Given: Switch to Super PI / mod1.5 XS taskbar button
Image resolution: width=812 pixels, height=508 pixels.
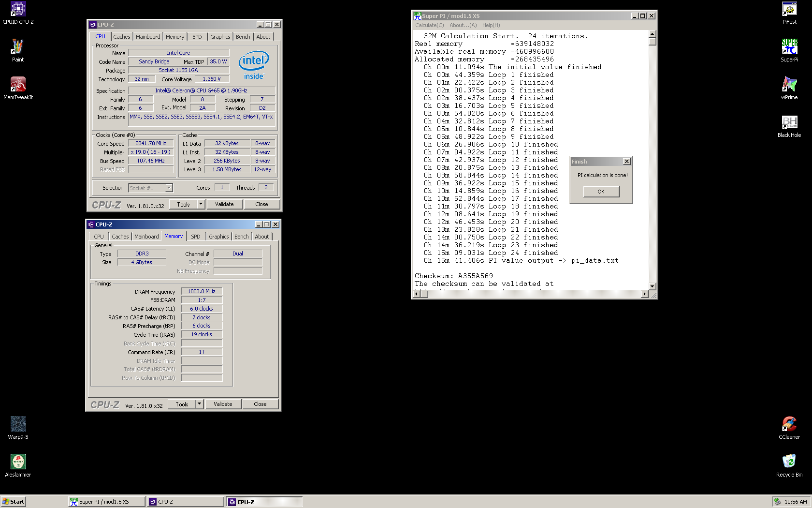Looking at the screenshot, I should [107, 502].
